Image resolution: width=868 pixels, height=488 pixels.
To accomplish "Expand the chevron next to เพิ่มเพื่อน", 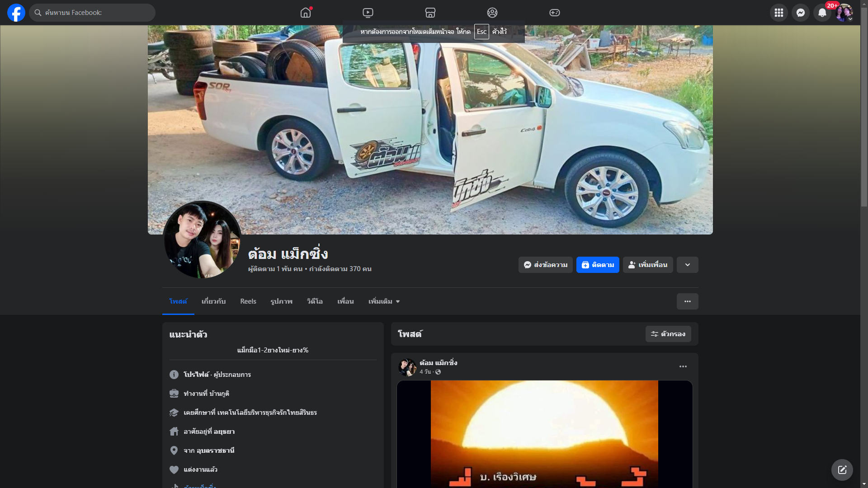I will (x=687, y=265).
